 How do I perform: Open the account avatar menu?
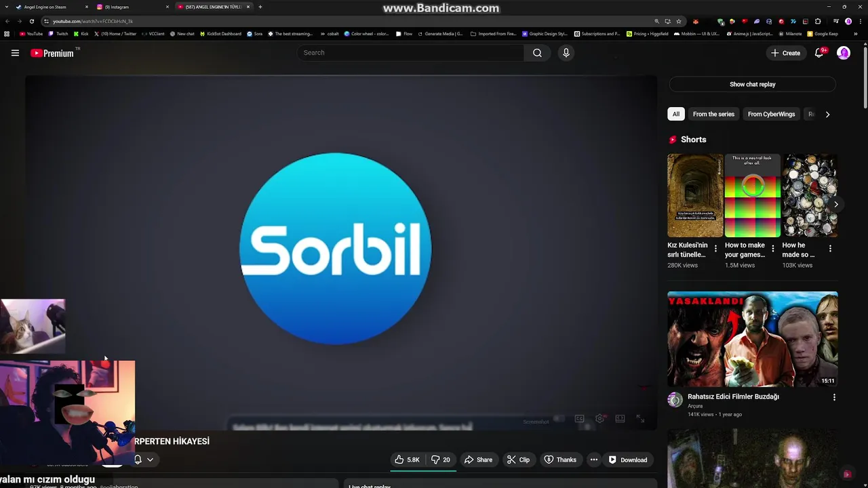pos(844,53)
